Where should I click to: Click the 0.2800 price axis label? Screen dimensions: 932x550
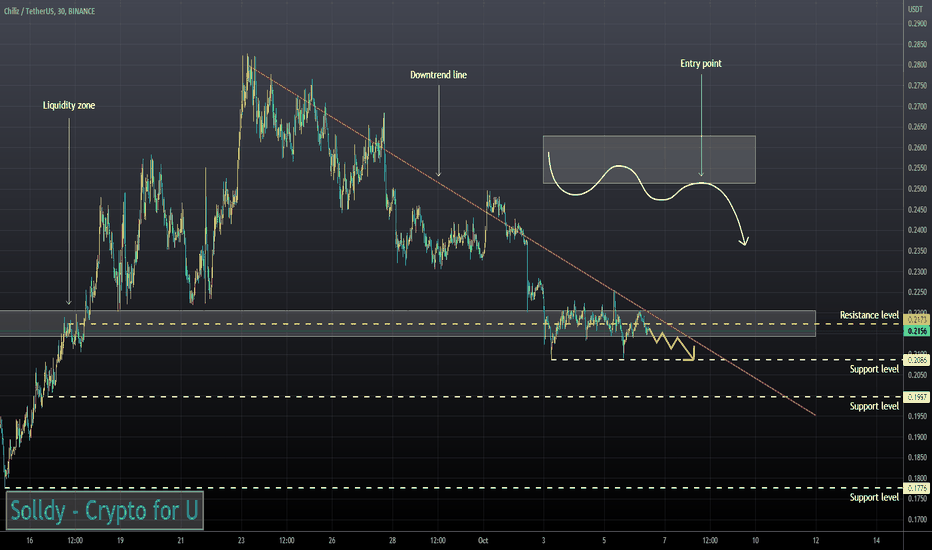(x=917, y=65)
